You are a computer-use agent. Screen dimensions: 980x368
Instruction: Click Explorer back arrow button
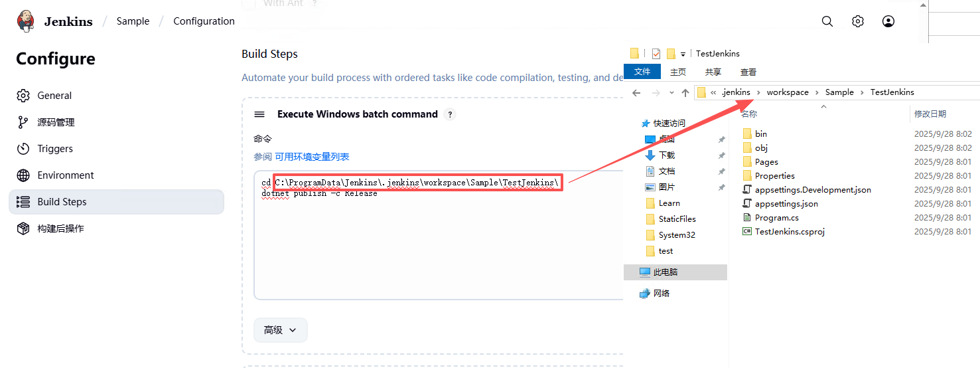click(636, 93)
